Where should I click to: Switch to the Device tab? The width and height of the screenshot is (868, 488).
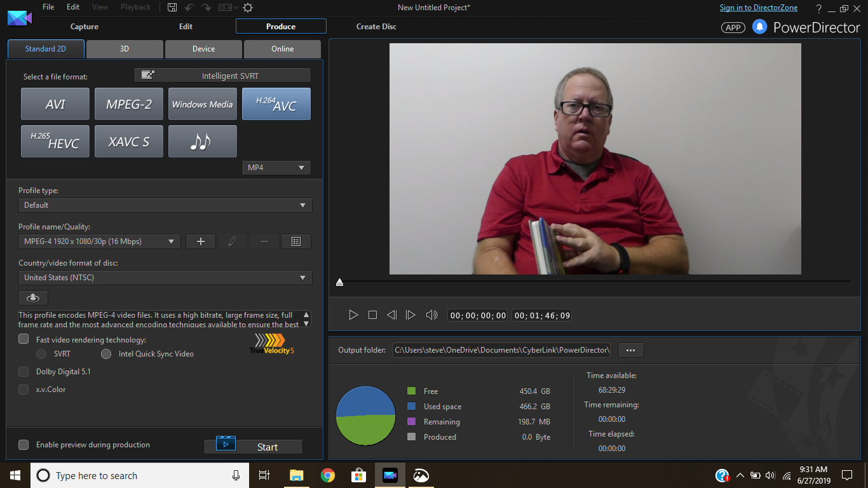click(203, 49)
